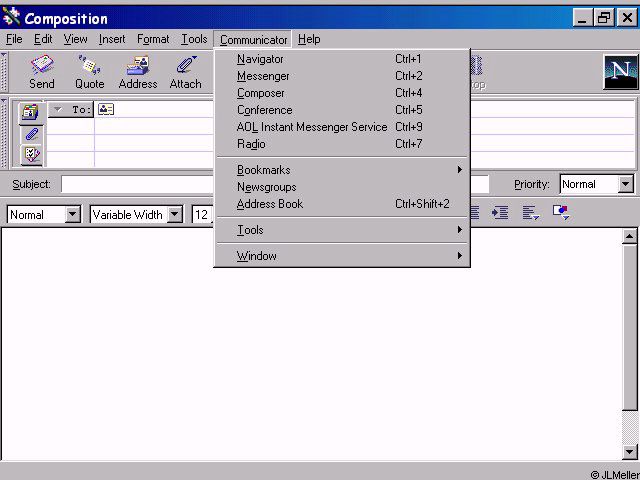Click into the Subject field
Image resolution: width=640 pixels, height=480 pixels.
275,184
